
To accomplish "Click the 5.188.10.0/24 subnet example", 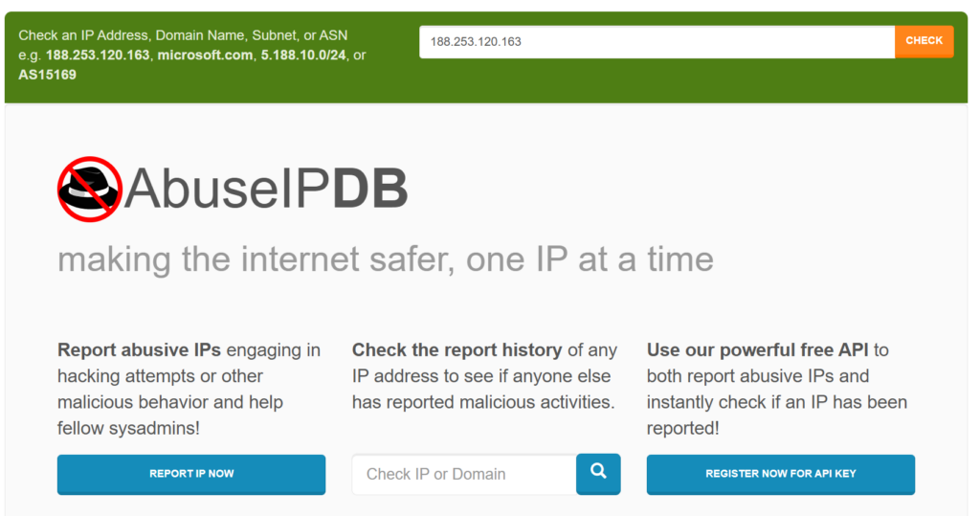I will click(x=301, y=55).
